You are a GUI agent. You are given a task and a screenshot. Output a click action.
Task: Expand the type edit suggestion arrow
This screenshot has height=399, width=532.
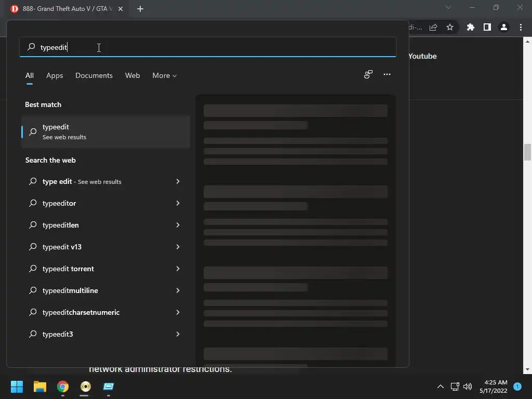coord(178,181)
